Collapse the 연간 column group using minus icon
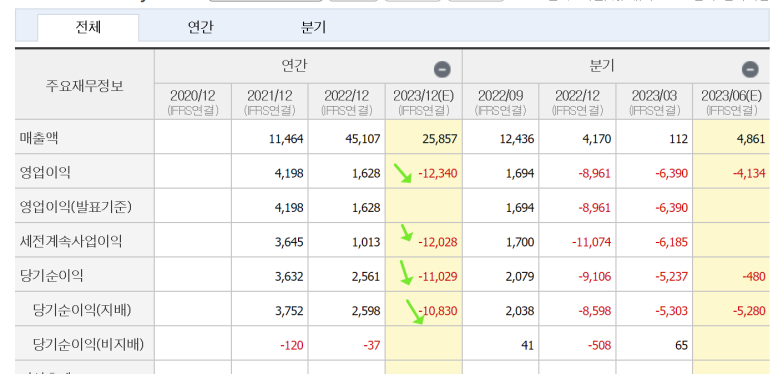 [x=442, y=69]
